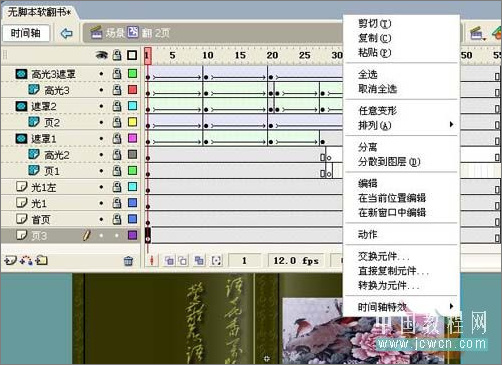This screenshot has width=502, height=365.
Task: Click layer icon of 首页
Action: [x=22, y=219]
